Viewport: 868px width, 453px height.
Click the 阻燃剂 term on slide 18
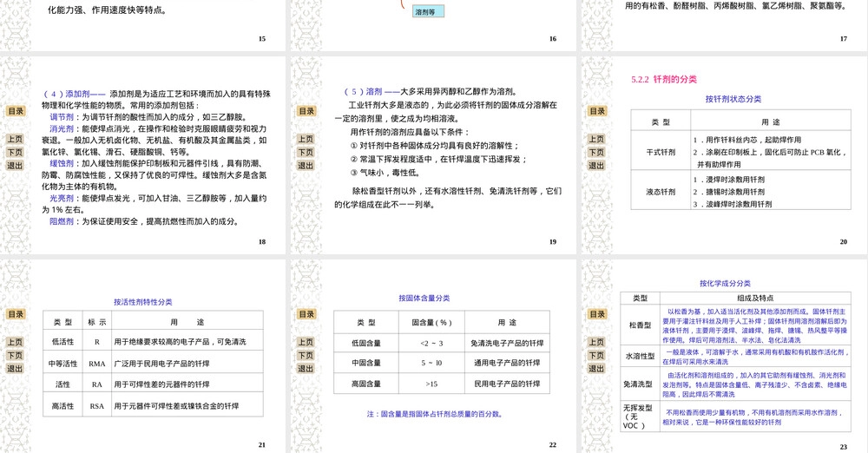click(x=62, y=221)
